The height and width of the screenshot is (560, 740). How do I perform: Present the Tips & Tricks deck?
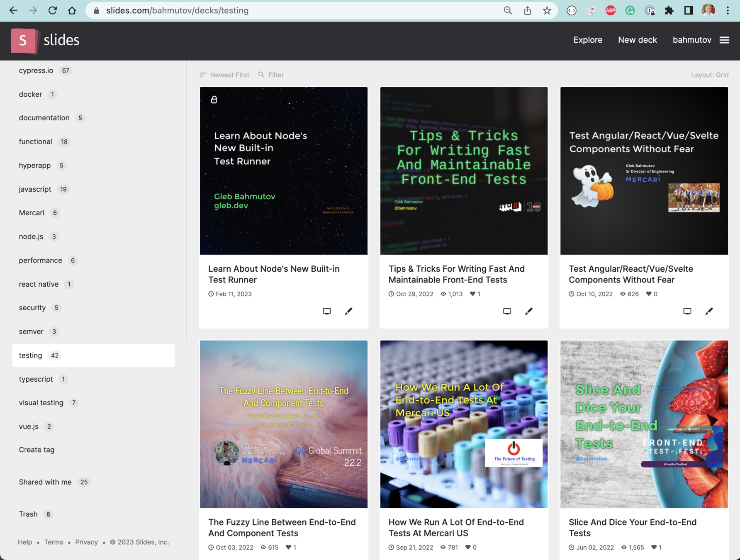click(507, 311)
